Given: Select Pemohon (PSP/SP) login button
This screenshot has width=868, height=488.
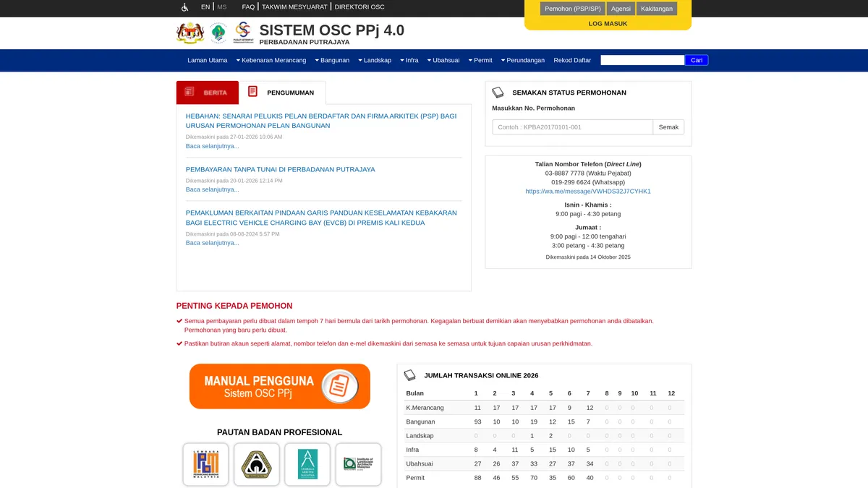Looking at the screenshot, I should pyautogui.click(x=572, y=9).
